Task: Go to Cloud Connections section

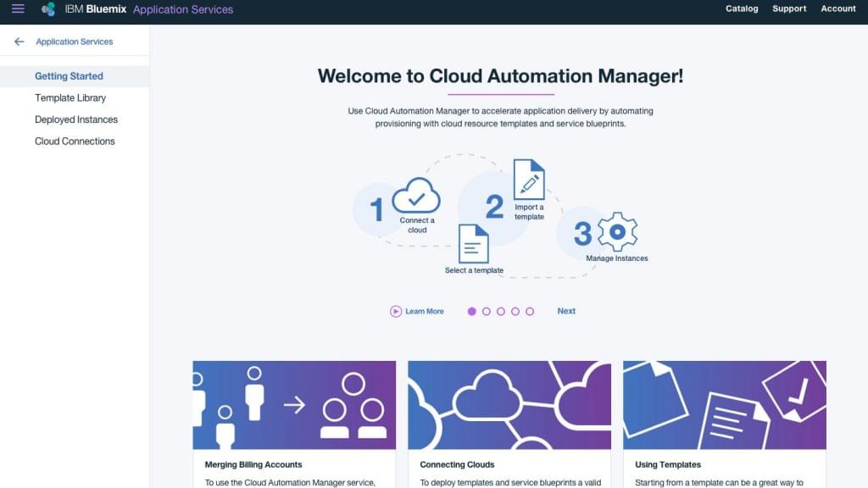Action: [x=75, y=141]
